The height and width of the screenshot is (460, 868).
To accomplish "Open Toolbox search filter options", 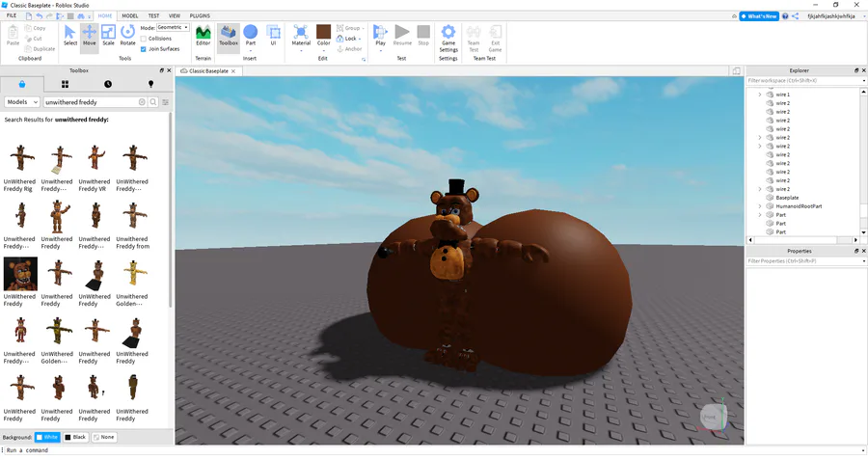I will coord(166,102).
